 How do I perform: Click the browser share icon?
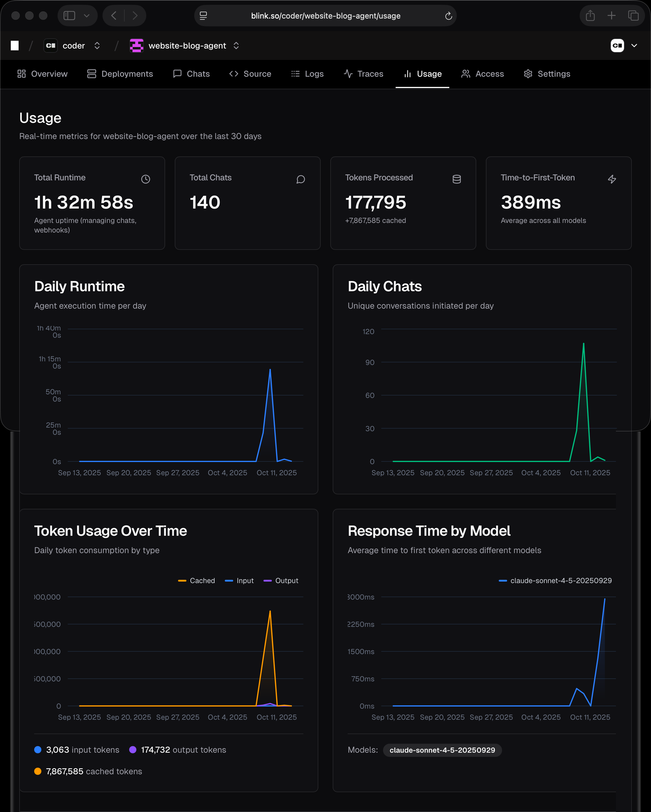tap(590, 16)
